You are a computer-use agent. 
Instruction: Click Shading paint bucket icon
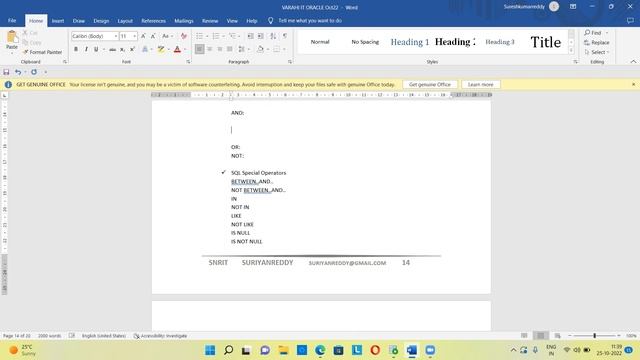click(x=260, y=49)
